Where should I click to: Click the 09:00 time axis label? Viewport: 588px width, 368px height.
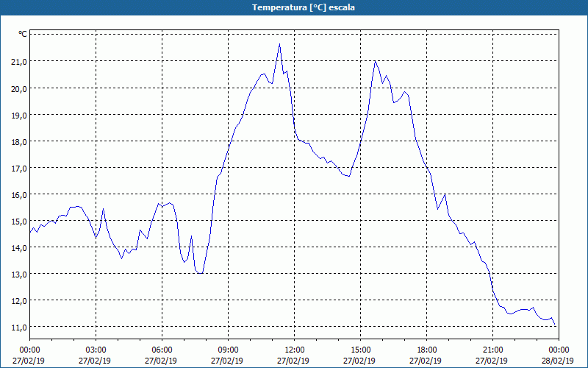point(228,350)
